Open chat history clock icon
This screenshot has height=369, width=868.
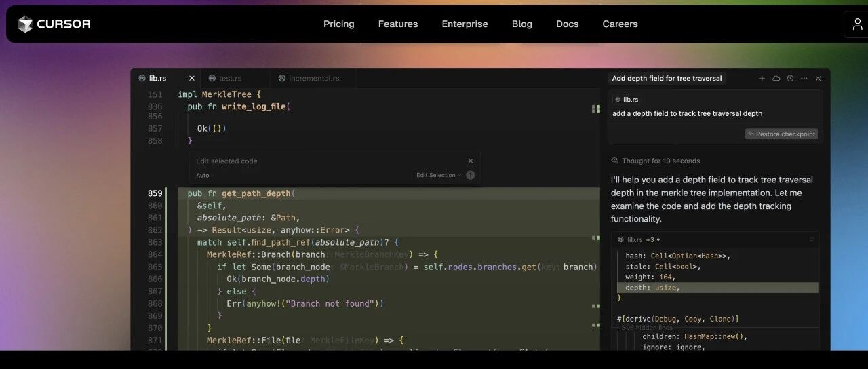point(790,79)
